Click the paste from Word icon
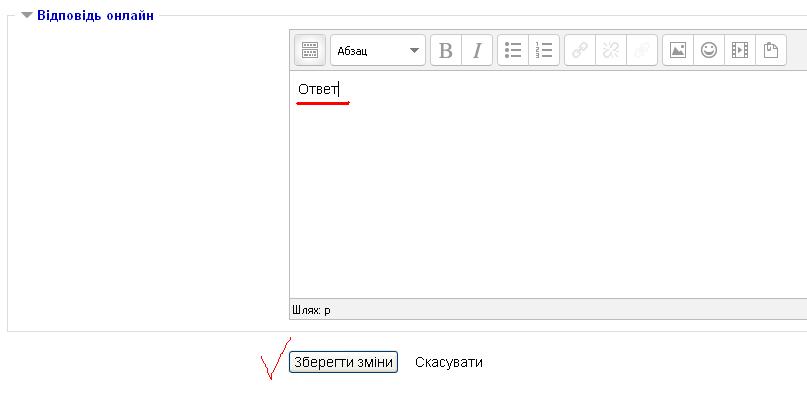 click(770, 50)
